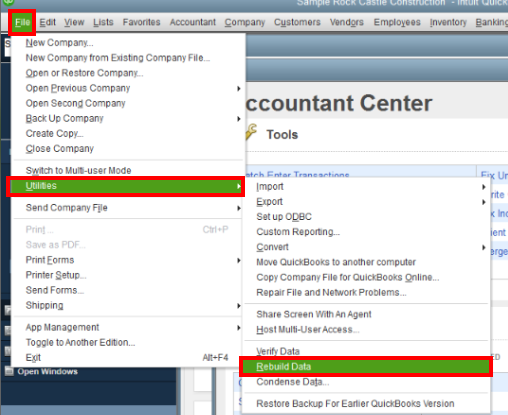Viewport: 508px width, 415px height.
Task: Choose Condense Data...
Action: (x=366, y=382)
